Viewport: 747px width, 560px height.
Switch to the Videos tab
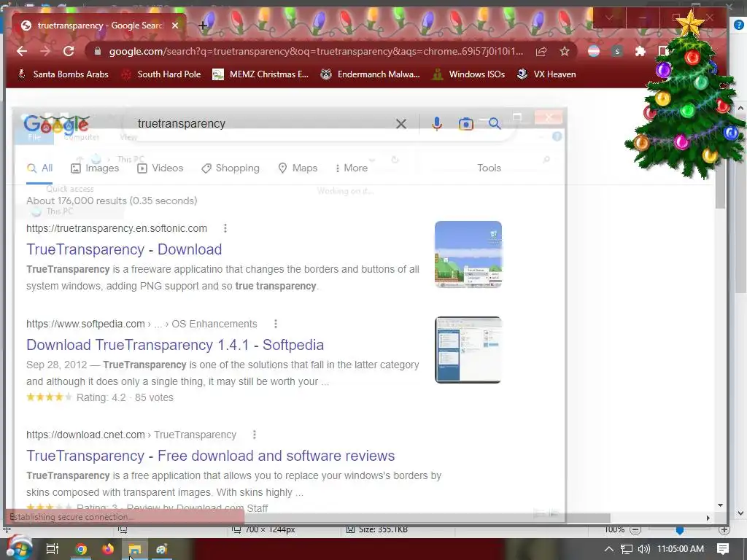click(x=160, y=168)
